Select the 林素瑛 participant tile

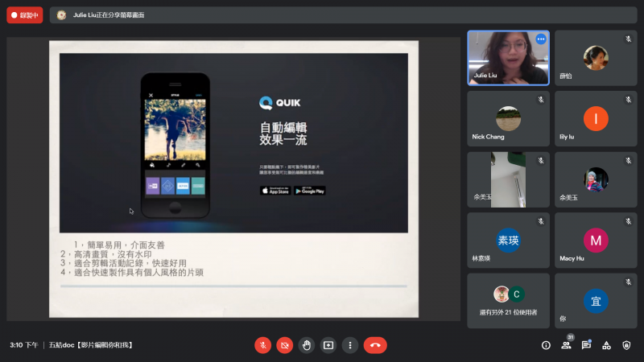tap(508, 240)
